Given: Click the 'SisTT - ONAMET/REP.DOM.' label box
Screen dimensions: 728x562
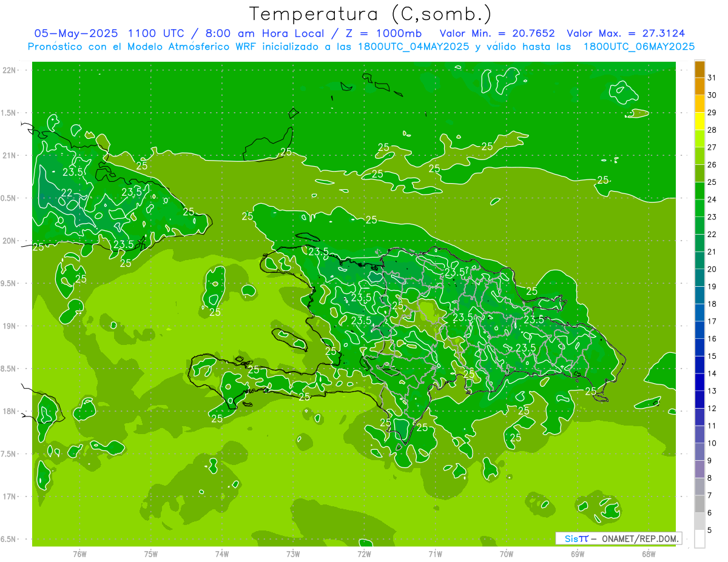Looking at the screenshot, I should point(619,538).
